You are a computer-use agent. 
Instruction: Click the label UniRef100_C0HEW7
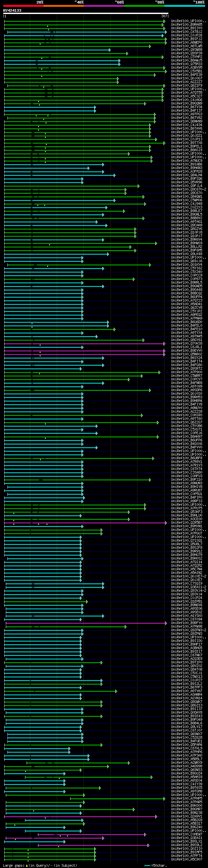187,835
